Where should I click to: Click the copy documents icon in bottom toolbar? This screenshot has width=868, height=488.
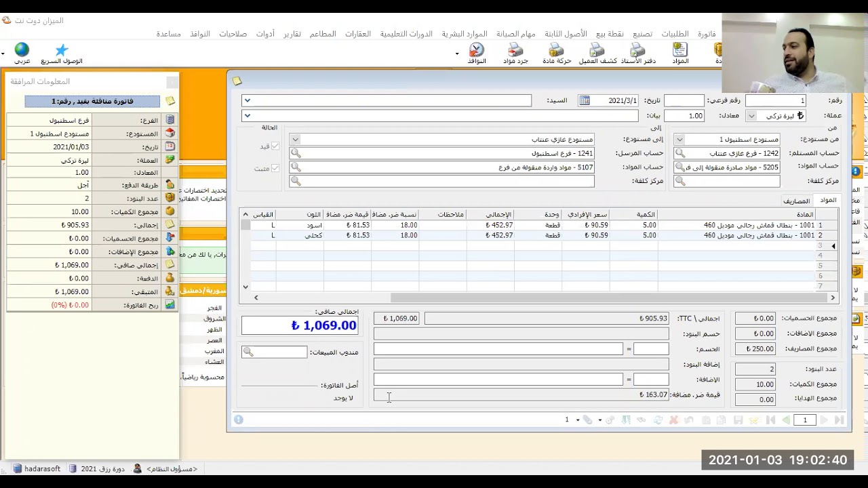(722, 420)
